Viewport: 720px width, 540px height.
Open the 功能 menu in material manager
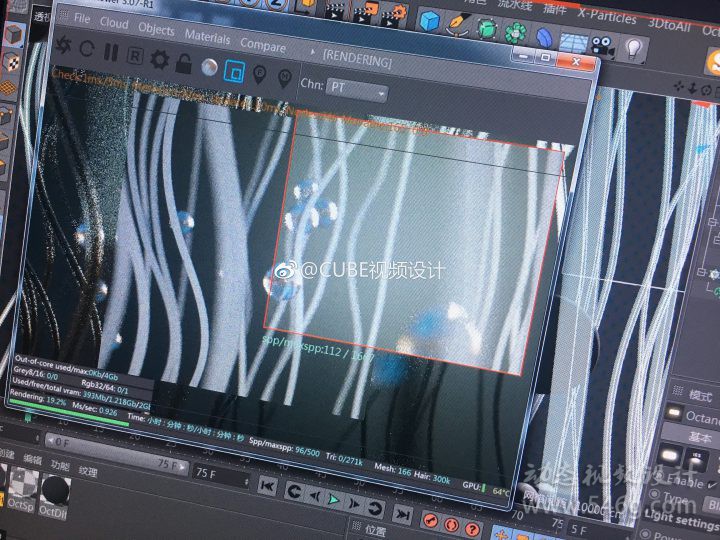click(x=60, y=465)
